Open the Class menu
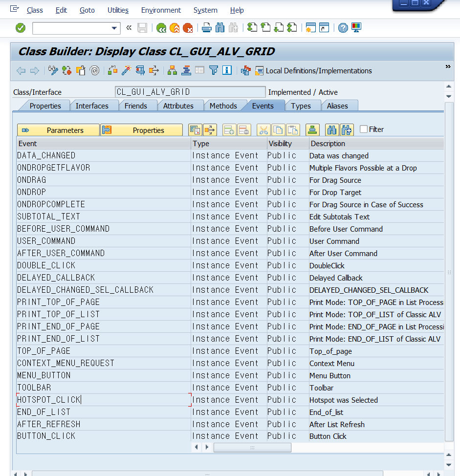The width and height of the screenshot is (460, 476). pyautogui.click(x=35, y=10)
